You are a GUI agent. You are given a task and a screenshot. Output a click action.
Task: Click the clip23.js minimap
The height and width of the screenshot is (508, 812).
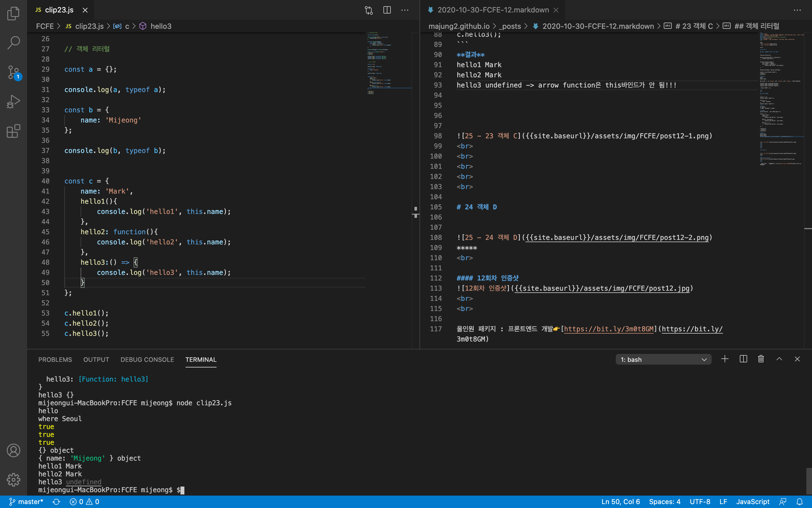(389, 64)
